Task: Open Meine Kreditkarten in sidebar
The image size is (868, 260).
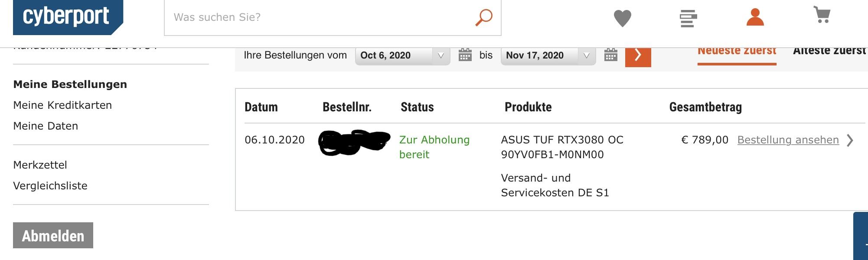Action: click(62, 105)
